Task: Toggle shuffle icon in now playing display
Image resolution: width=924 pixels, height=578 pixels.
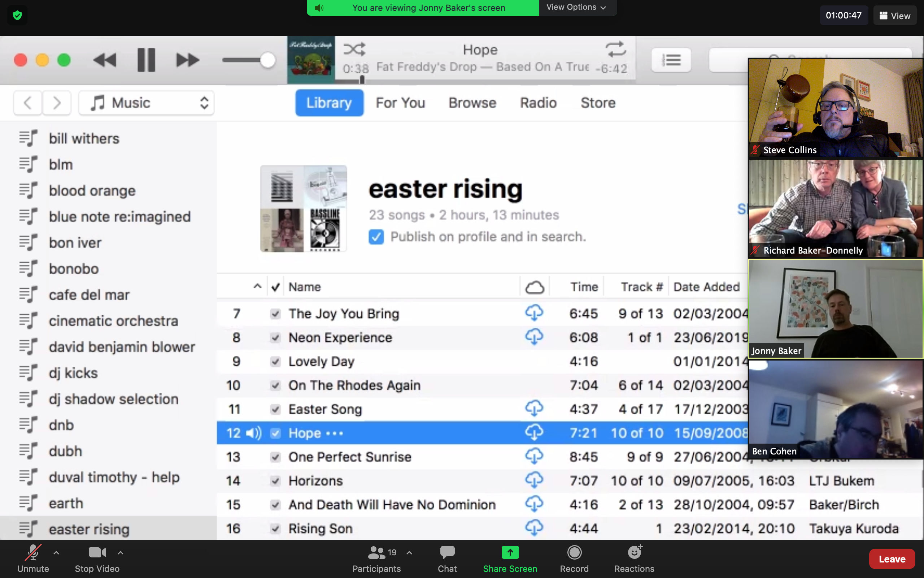Action: pyautogui.click(x=354, y=49)
